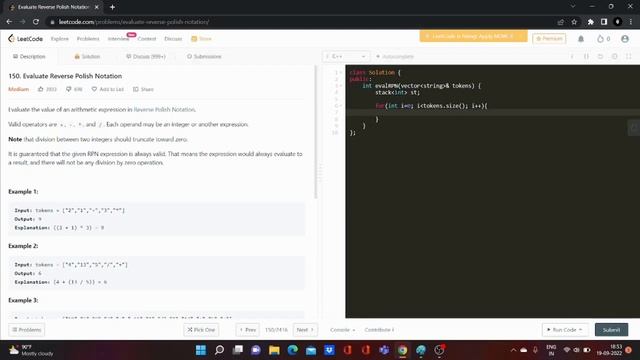Click the dislike thumbs-down icon

click(69, 89)
